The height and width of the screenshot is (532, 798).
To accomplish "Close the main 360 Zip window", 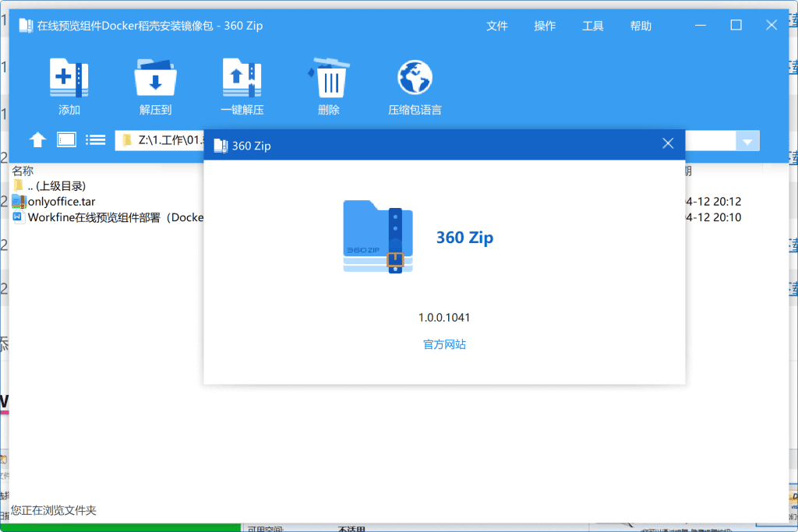I will [772, 25].
